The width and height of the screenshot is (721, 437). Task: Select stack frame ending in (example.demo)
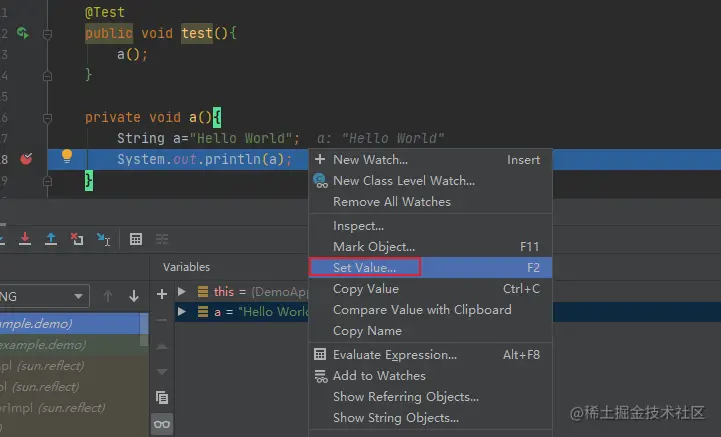click(x=70, y=345)
